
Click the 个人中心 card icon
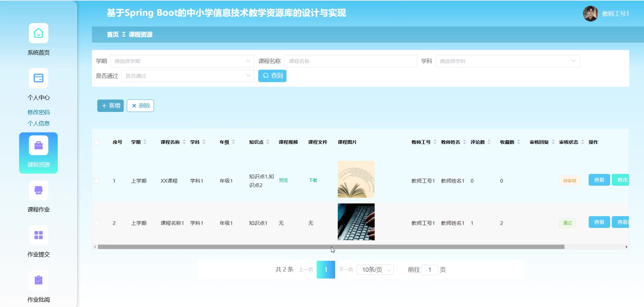(38, 78)
